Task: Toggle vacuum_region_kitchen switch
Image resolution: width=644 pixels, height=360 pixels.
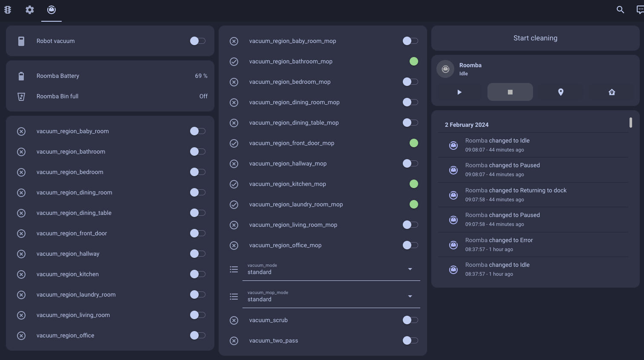Action: coord(198,274)
